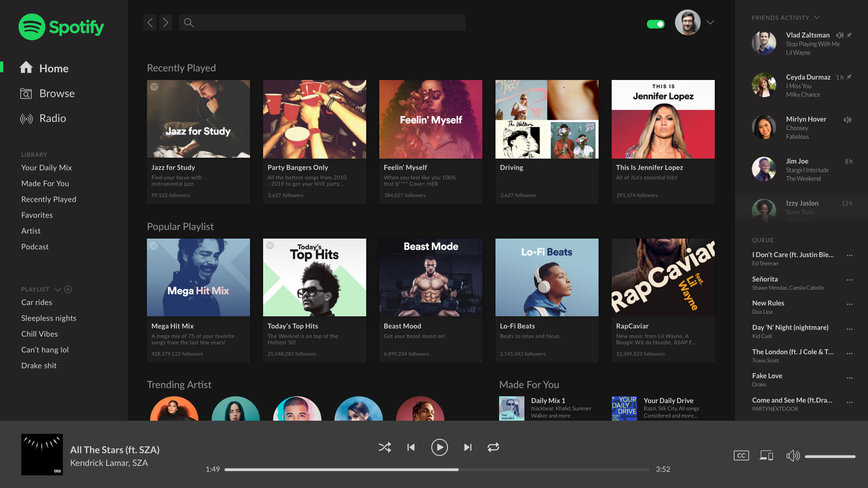Open the All The Stars album art
Image resolution: width=868 pixels, height=488 pixels.
tap(42, 455)
